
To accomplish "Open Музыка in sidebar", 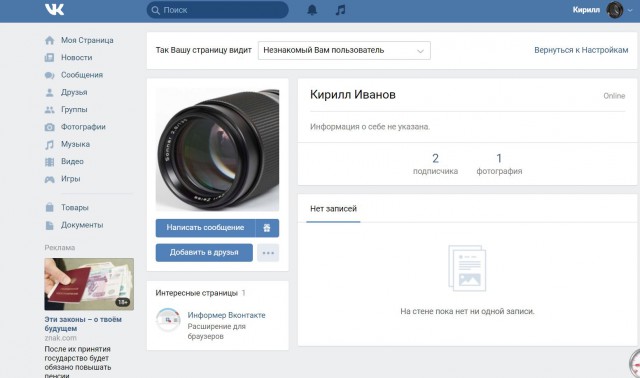I will tap(76, 144).
